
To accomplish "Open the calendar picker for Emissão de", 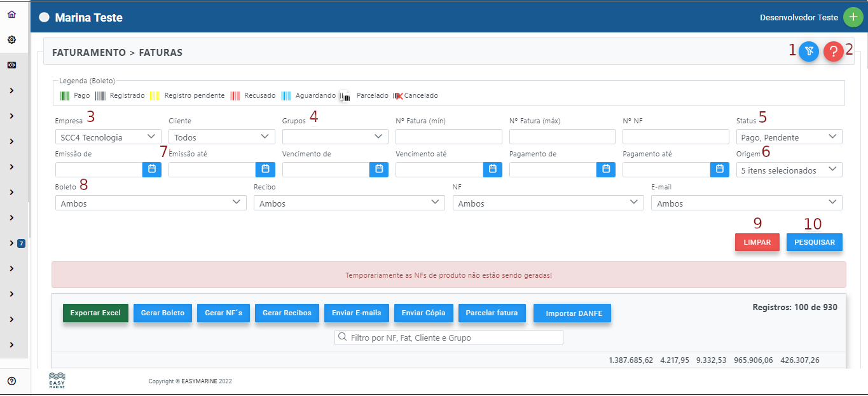I will 152,169.
